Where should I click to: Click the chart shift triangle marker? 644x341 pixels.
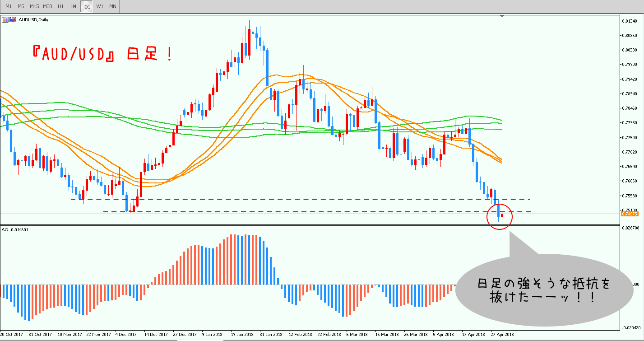[502, 17]
